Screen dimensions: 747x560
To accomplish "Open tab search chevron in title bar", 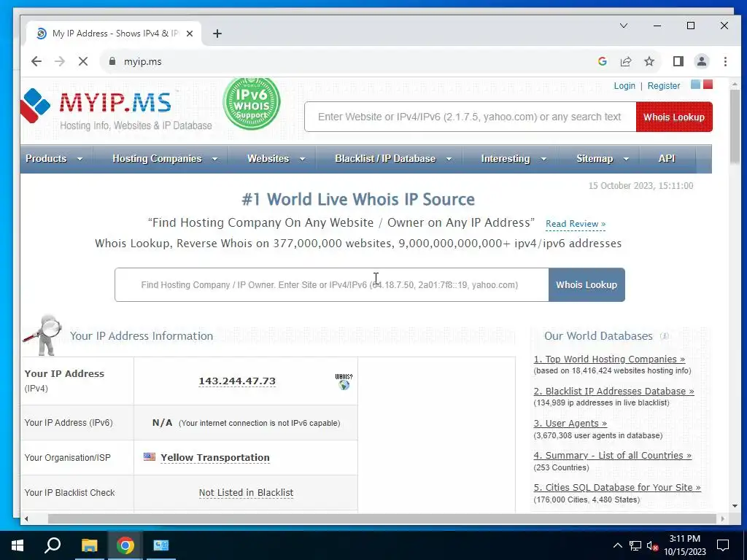I will click(x=623, y=26).
